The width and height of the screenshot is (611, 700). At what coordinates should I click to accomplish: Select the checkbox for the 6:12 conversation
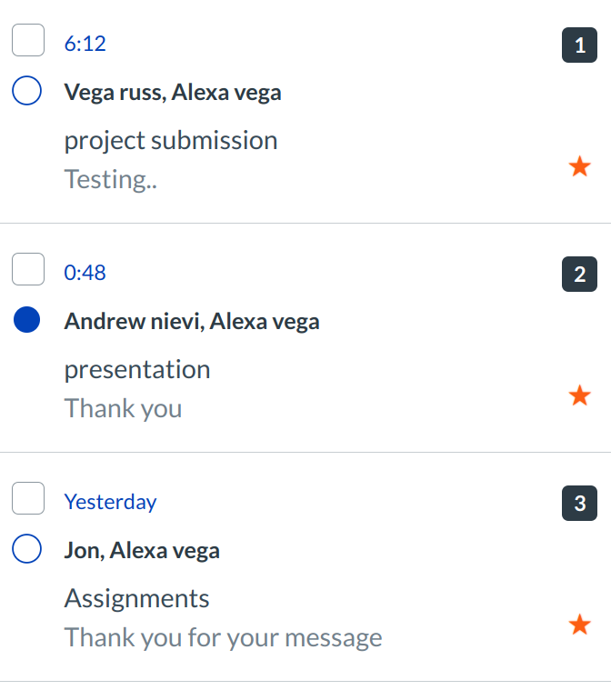point(28,41)
